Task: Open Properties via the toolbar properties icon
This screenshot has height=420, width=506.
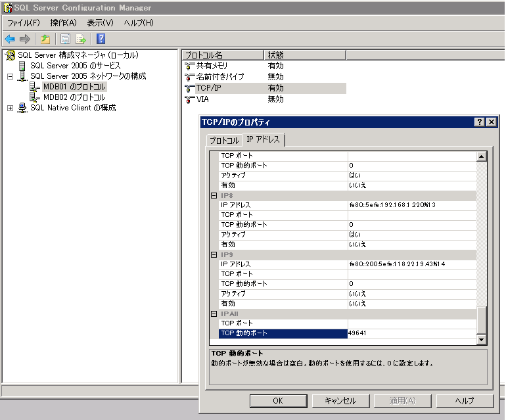Action: (x=65, y=39)
